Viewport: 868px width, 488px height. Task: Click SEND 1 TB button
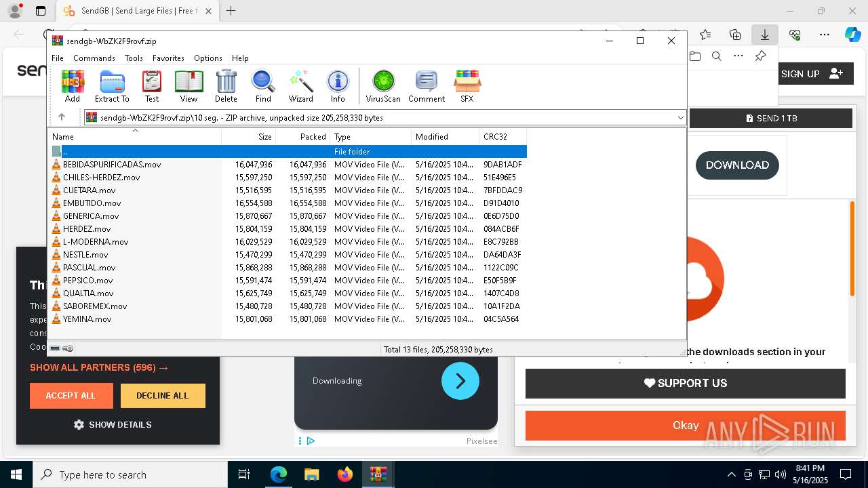771,118
